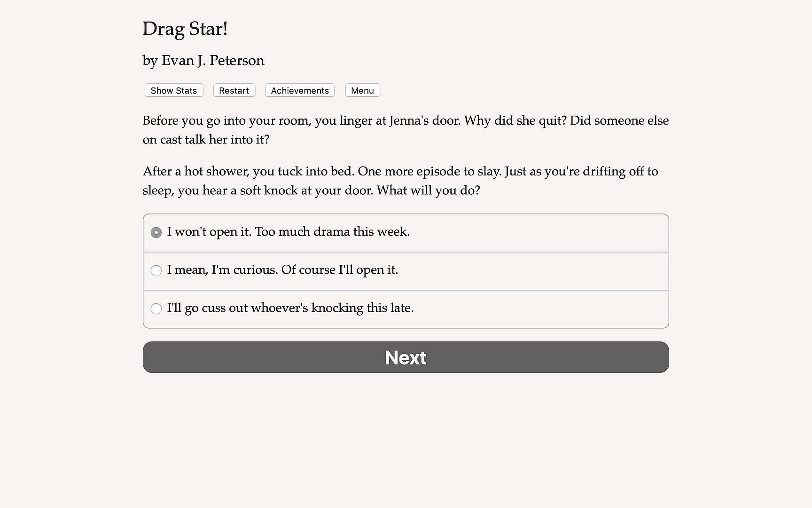Viewport: 812px width, 508px height.
Task: Click the "knocking this late" option text
Action: tap(362, 308)
